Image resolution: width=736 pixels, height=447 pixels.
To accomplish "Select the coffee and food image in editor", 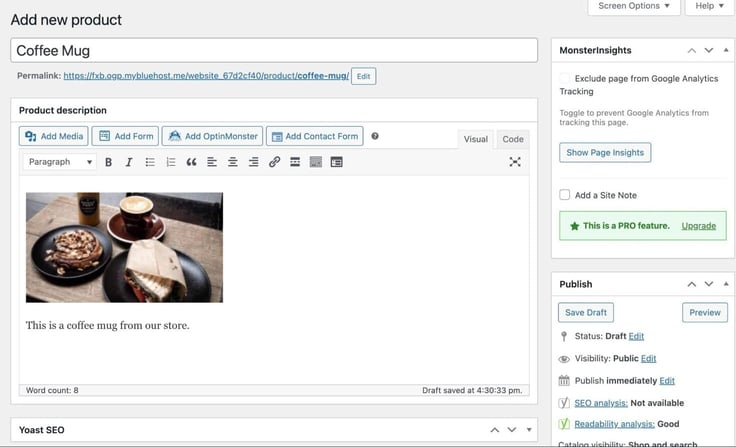I will pos(124,247).
